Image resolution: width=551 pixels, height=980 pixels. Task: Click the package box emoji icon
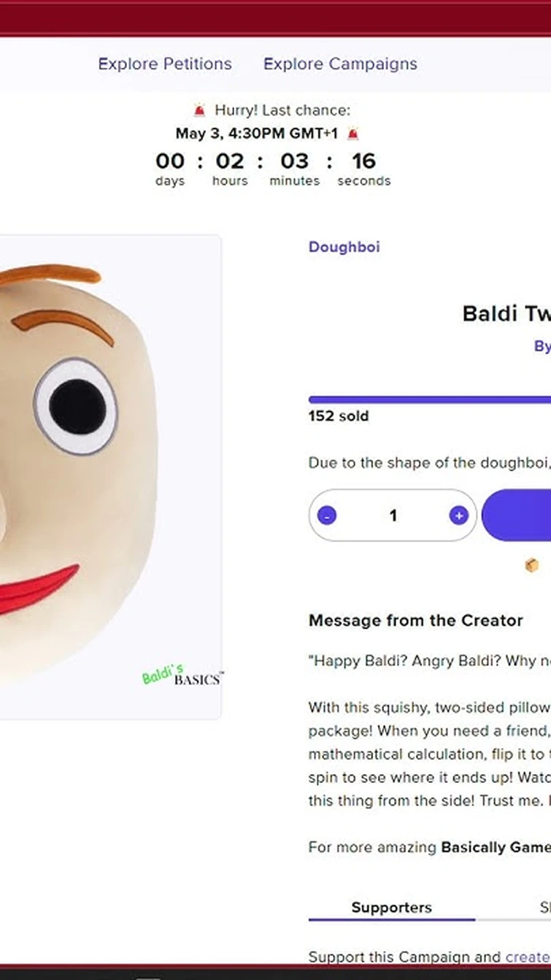(x=532, y=565)
